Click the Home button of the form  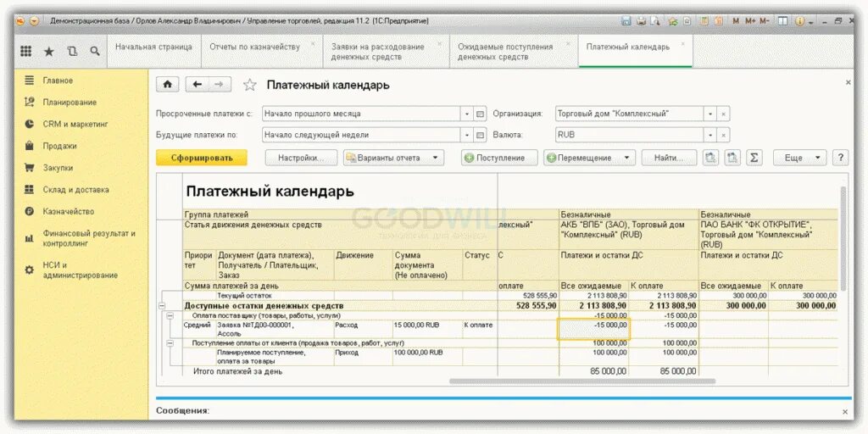[168, 84]
